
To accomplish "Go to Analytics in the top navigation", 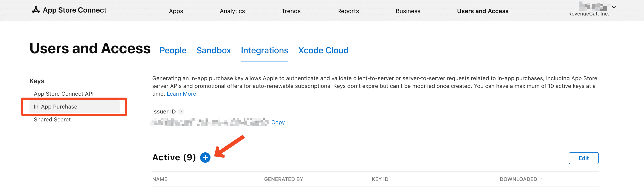I will (x=232, y=11).
